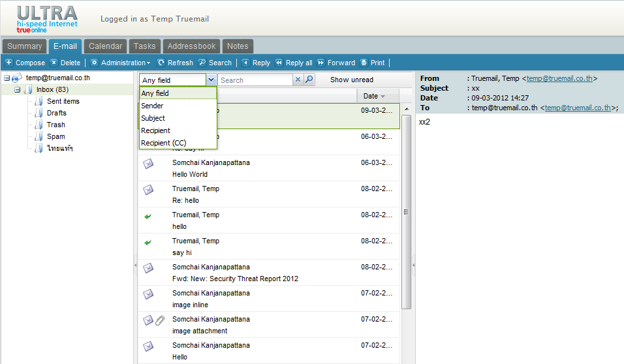Toggle the Show unread filter
Screen dimensions: 624x364
[351, 80]
